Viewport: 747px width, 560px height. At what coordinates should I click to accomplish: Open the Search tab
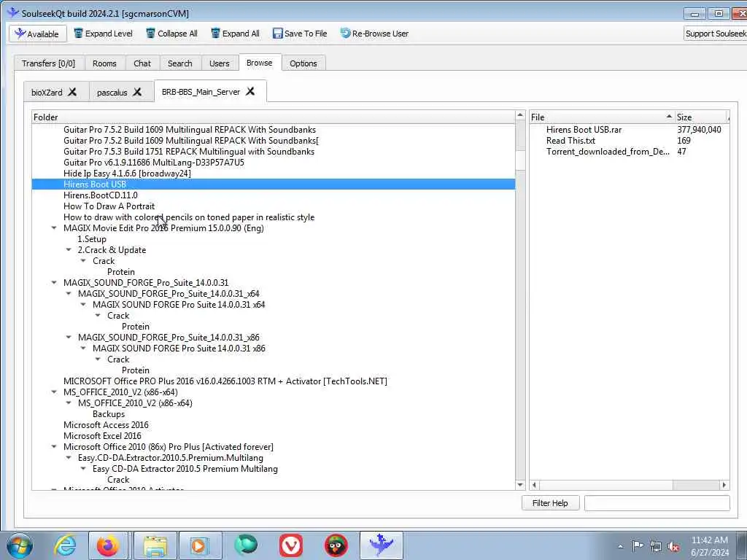(x=180, y=63)
